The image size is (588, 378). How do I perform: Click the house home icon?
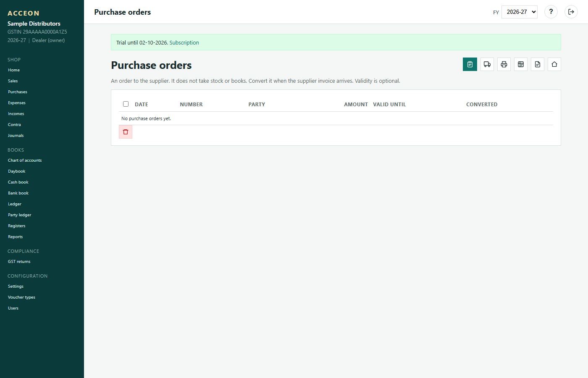(x=554, y=64)
